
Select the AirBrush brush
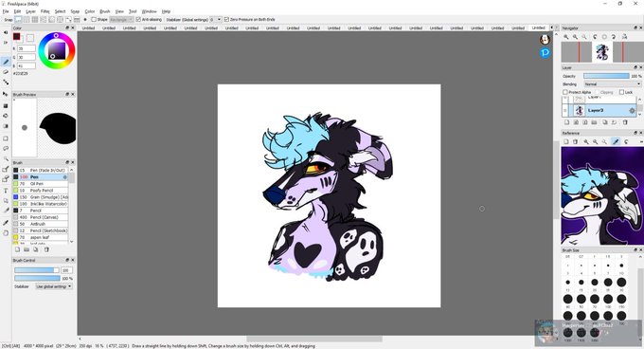pos(40,224)
